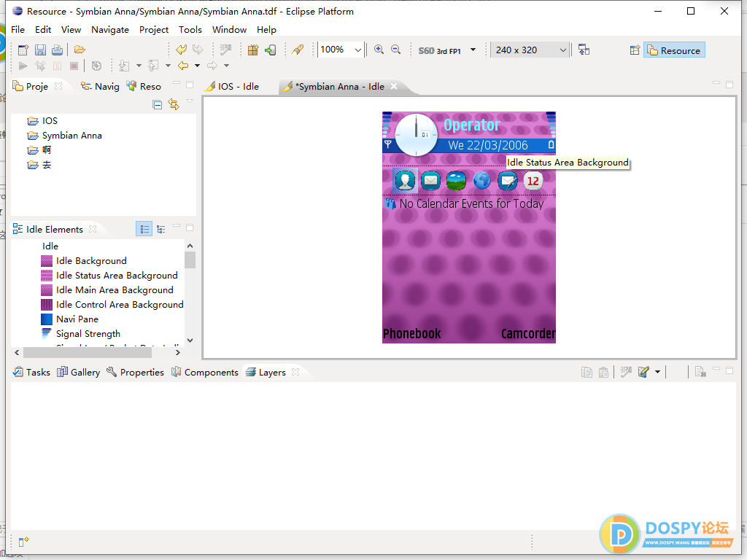Click the globe Web icon in preview

(481, 181)
